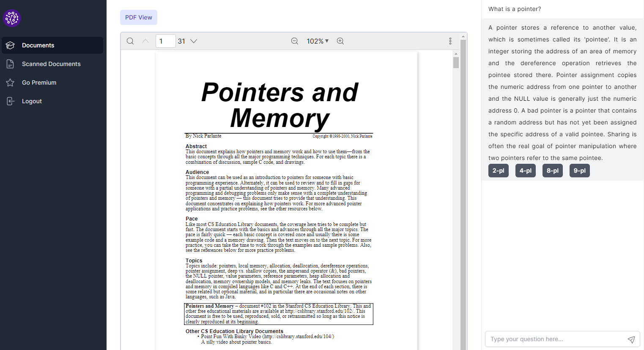This screenshot has height=350, width=644.
Task: Click the Scanned Documents file icon
Action: point(11,64)
